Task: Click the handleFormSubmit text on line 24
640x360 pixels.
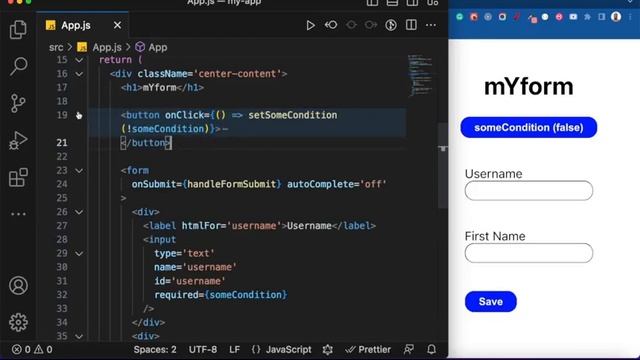Action: [x=231, y=184]
